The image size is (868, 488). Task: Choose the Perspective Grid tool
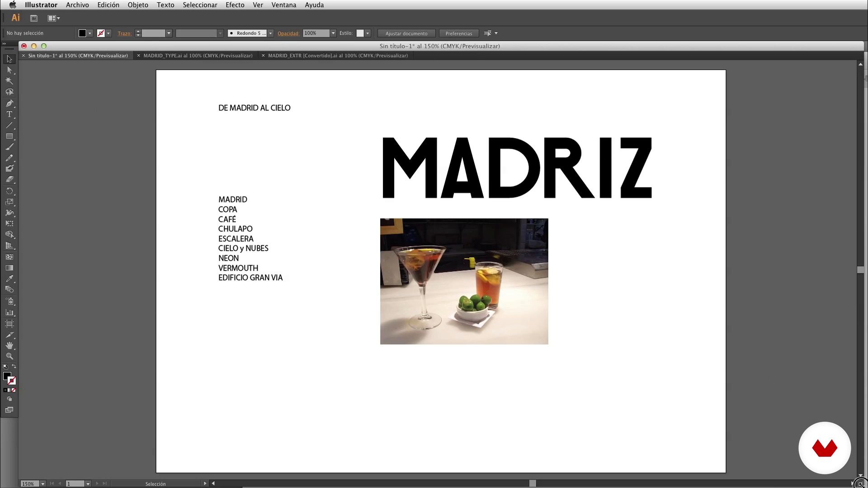[9, 246]
